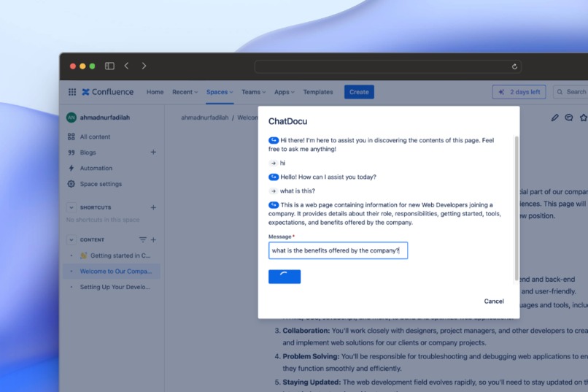The width and height of the screenshot is (588, 392).
Task: Click the ChatDocu dialog scrollbar
Action: tap(517, 209)
